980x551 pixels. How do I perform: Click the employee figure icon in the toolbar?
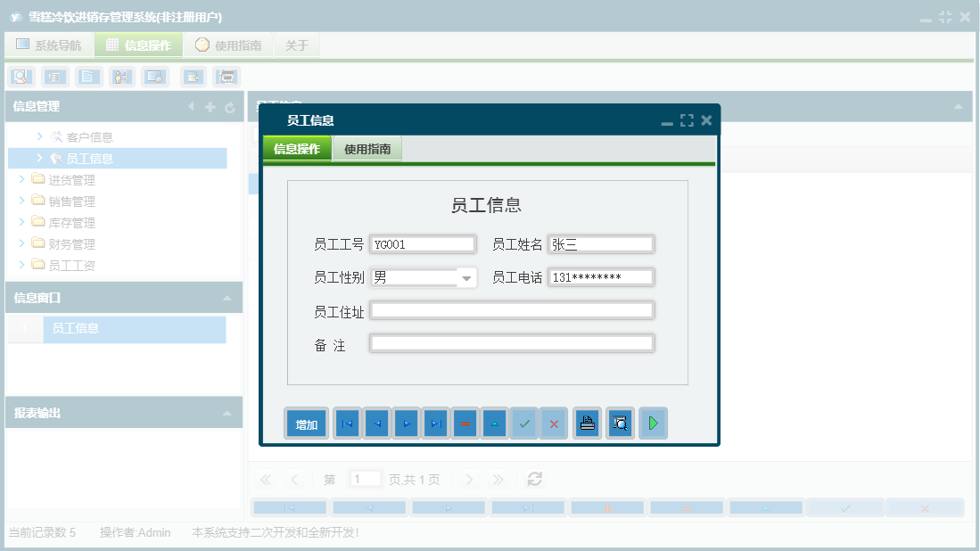click(121, 77)
